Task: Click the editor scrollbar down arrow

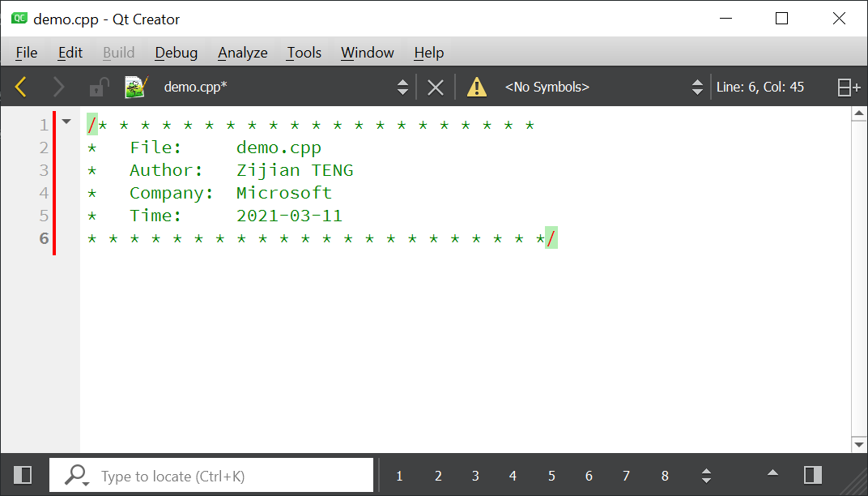Action: click(x=858, y=444)
